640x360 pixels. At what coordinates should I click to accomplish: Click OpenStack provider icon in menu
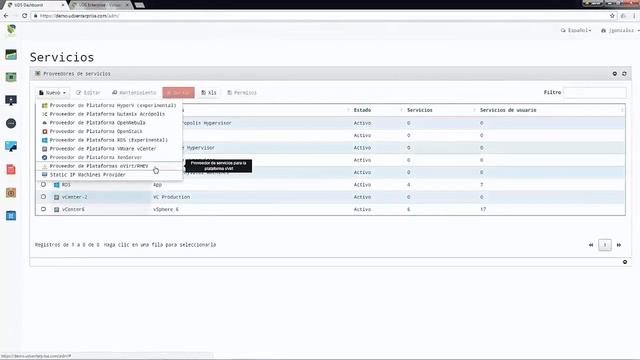coord(44,131)
